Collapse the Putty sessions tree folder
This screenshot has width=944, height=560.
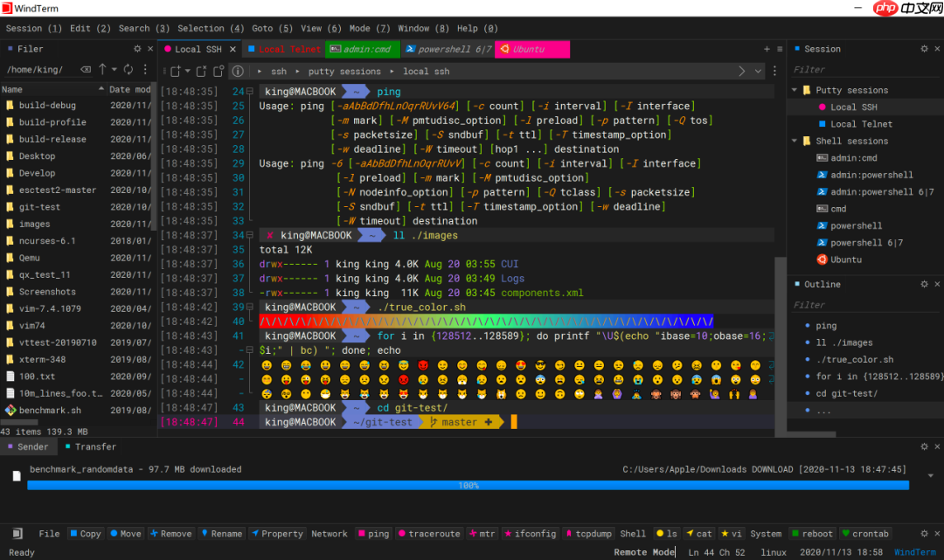pos(795,90)
